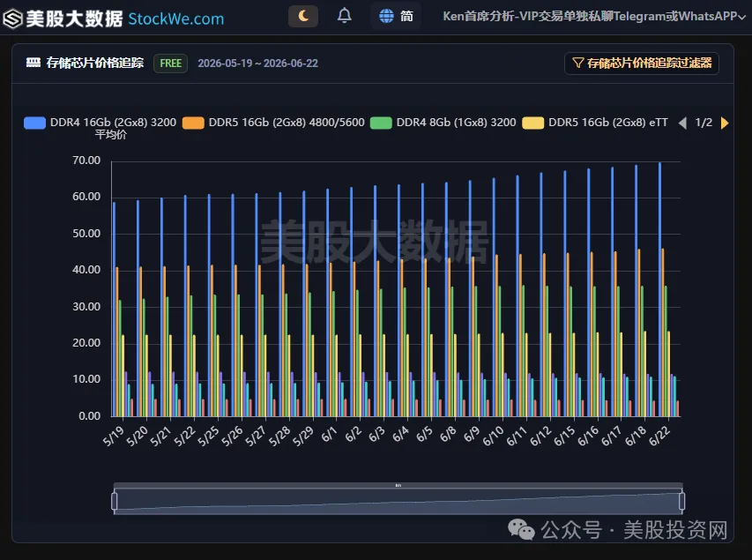This screenshot has height=560, width=752.
Task: Click the orange DDR5 4800/5600 color swatch
Action: pos(193,123)
